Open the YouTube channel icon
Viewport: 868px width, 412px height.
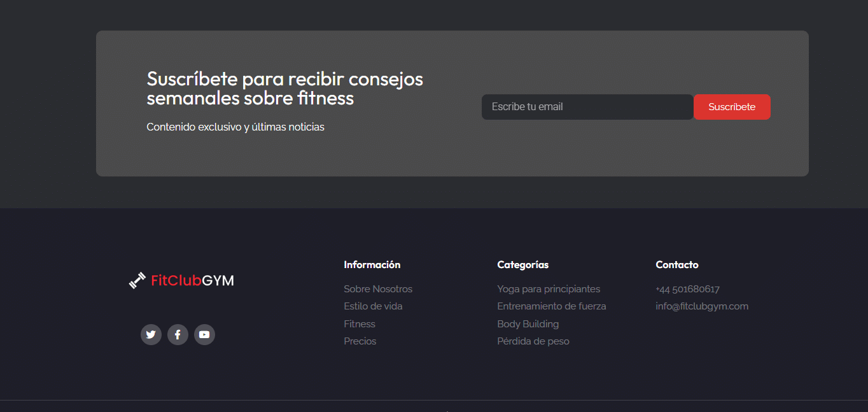204,334
